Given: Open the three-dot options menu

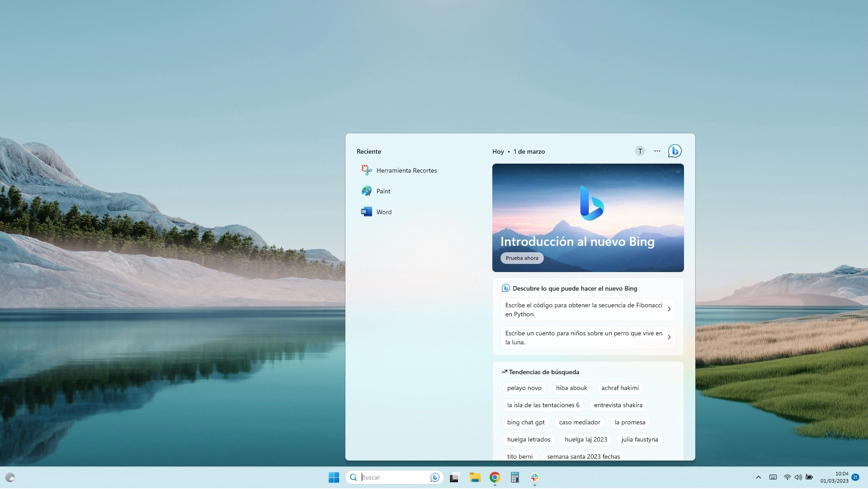Looking at the screenshot, I should (x=657, y=151).
